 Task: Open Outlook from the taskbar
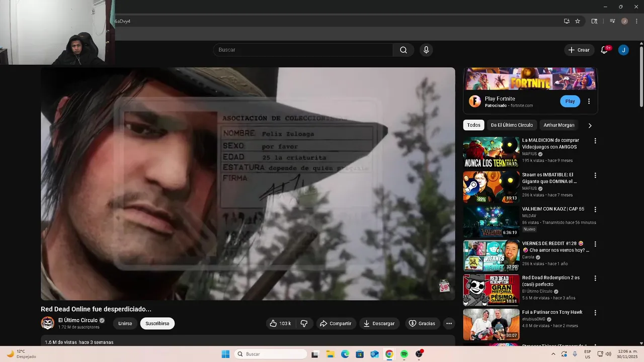tap(374, 354)
